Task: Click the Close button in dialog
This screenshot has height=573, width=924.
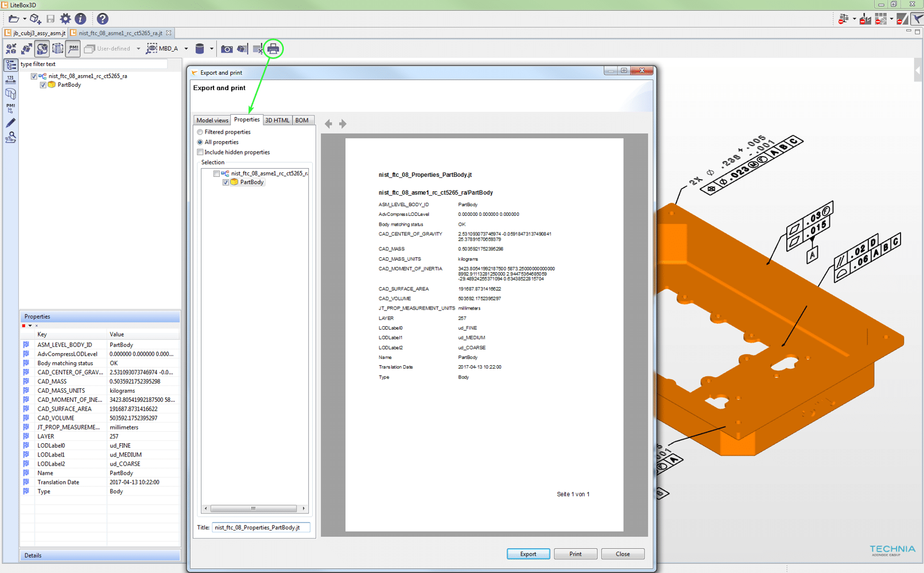Action: pos(623,554)
